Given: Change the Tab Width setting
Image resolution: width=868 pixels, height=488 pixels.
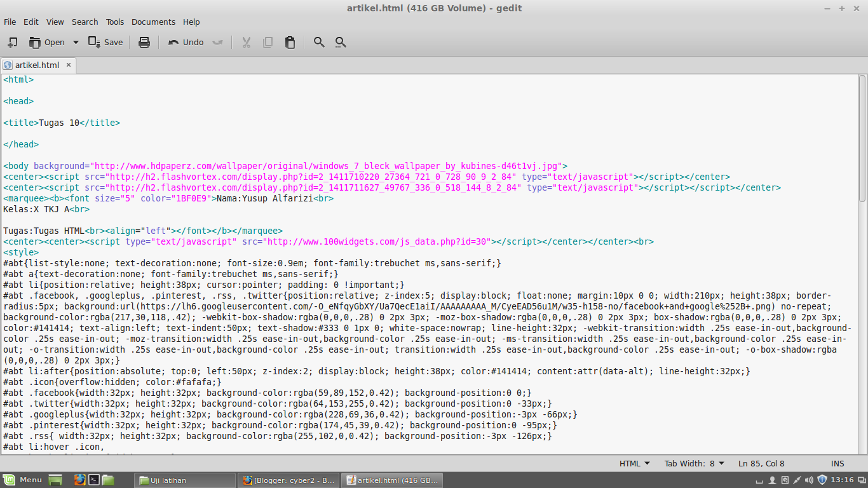Looking at the screenshot, I should click(x=693, y=463).
